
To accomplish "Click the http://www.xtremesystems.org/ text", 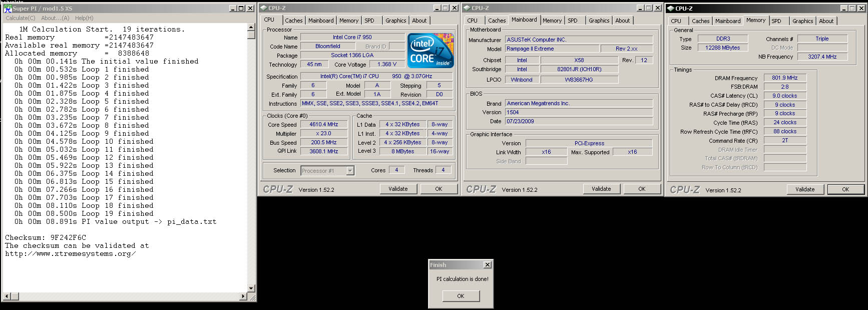I will [x=71, y=253].
